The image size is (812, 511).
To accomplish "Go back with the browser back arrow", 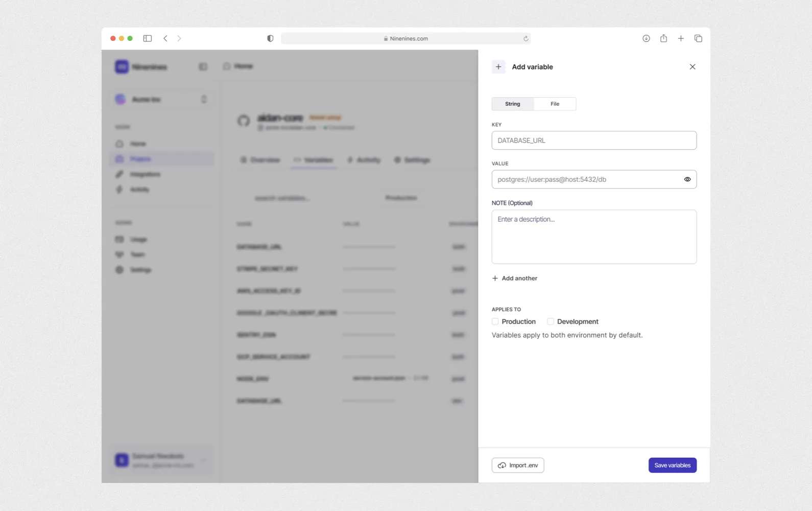I will click(165, 38).
